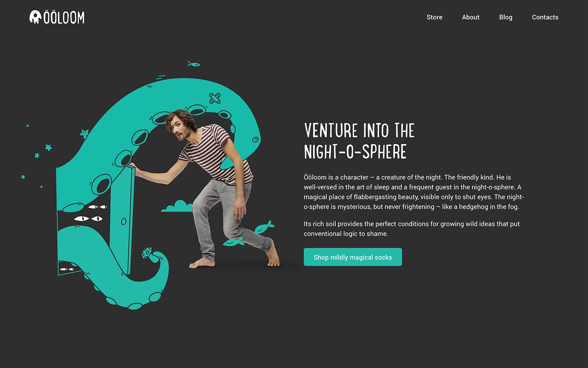Click Shop mildly magical socks button

click(x=353, y=257)
